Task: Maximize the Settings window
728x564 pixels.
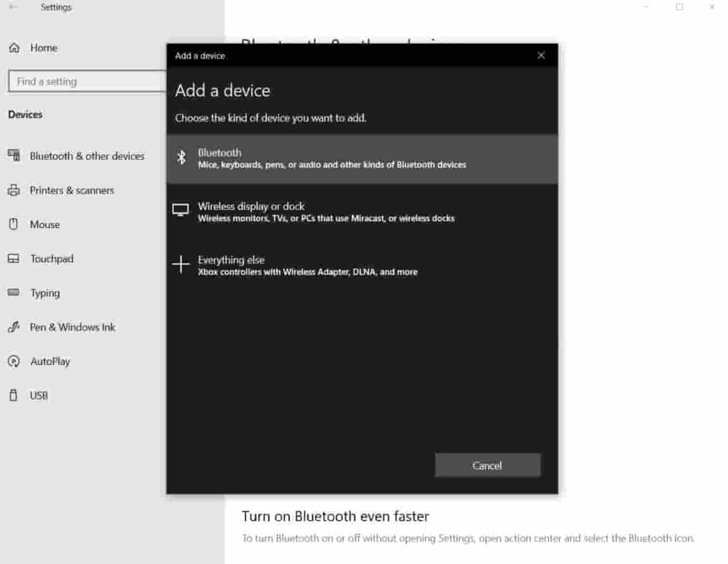Action: point(679,7)
